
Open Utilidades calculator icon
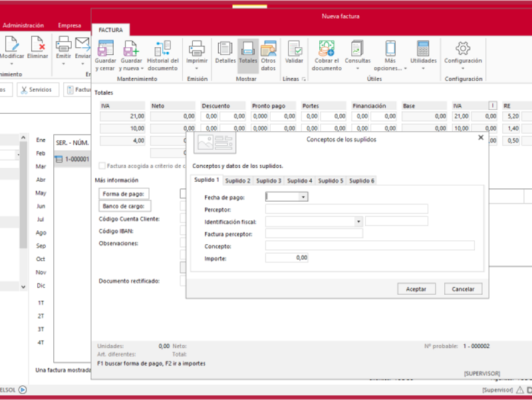tap(423, 49)
